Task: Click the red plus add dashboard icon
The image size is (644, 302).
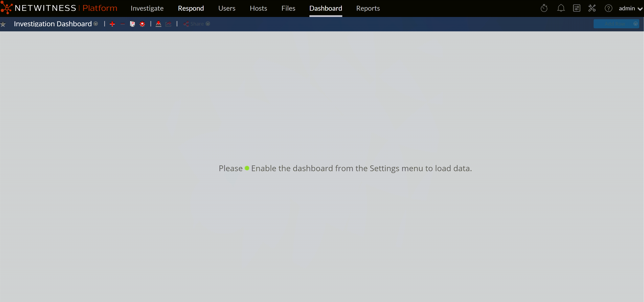Action: coord(112,24)
